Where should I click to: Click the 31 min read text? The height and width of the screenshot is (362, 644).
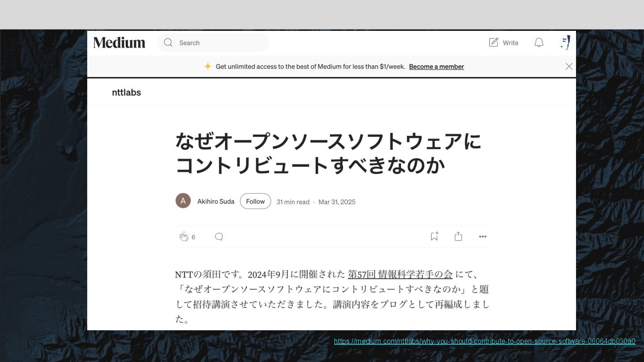[293, 202]
